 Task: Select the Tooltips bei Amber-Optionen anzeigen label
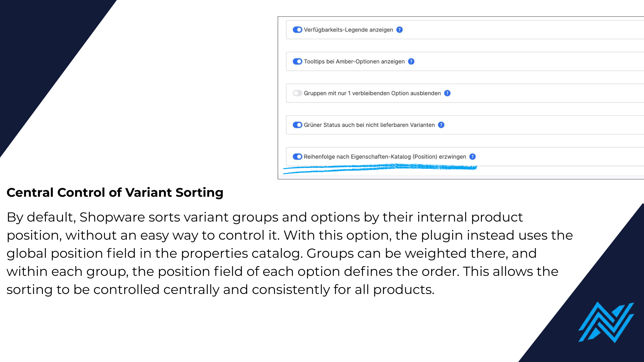354,62
